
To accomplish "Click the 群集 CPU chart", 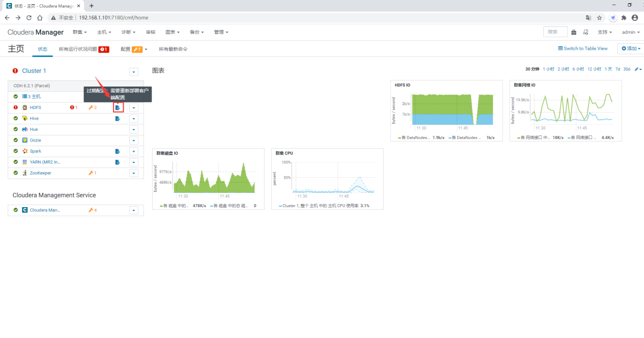I will 327,179.
